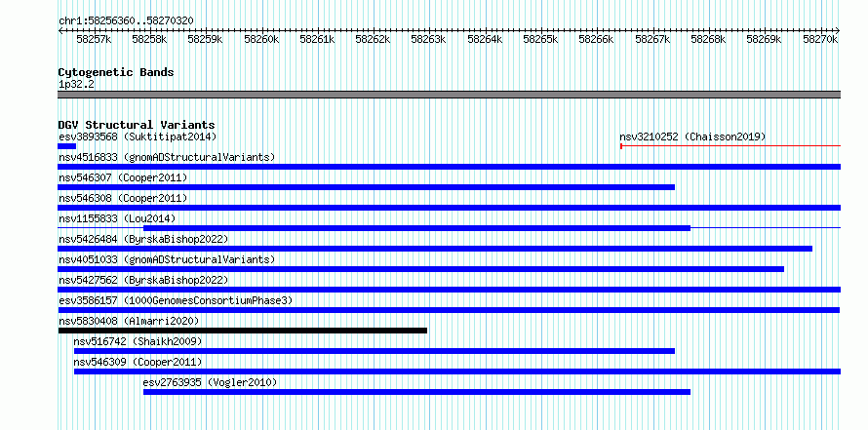Click the blue bar for nsv546307
This screenshot has height=430, width=868.
pos(367,187)
